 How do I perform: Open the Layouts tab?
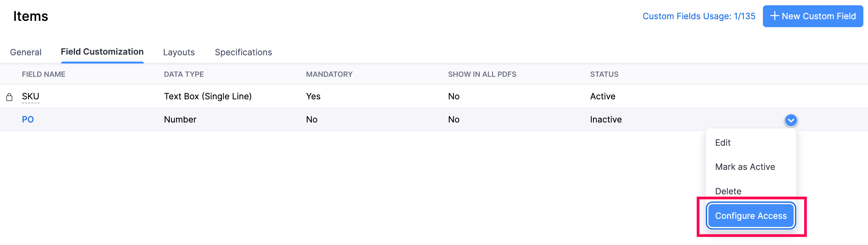(x=179, y=52)
